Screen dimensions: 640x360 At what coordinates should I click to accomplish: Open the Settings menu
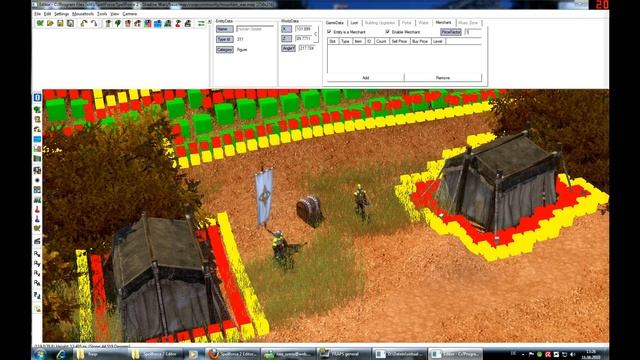61,14
